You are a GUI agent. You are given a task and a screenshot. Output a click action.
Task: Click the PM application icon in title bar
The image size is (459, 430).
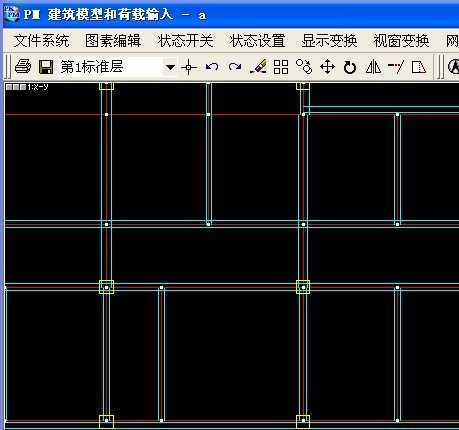click(11, 14)
